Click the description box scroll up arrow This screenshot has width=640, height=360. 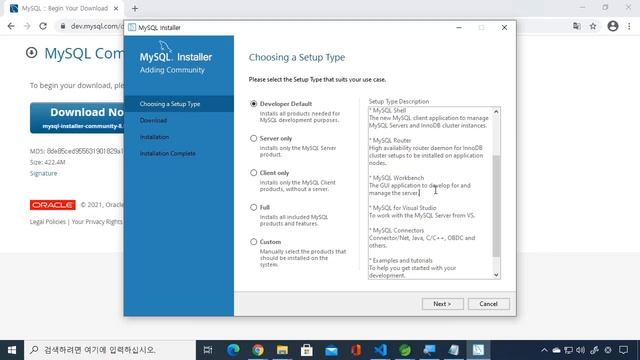pyautogui.click(x=496, y=111)
